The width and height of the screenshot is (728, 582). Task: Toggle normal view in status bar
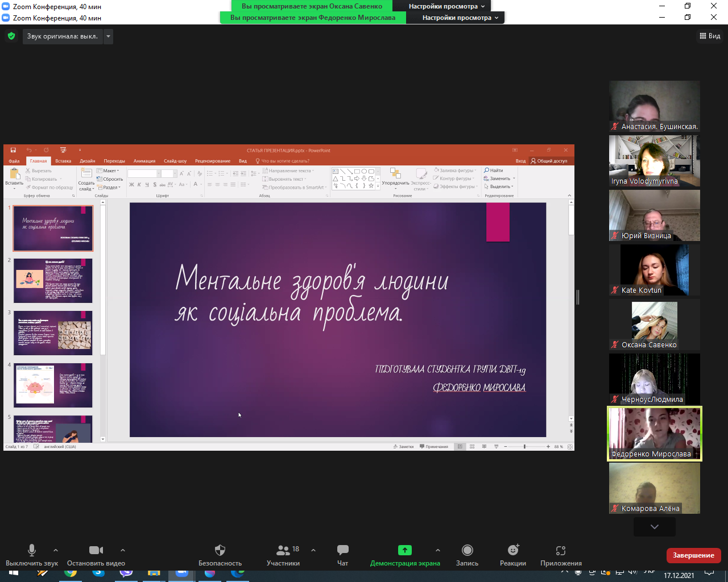460,447
